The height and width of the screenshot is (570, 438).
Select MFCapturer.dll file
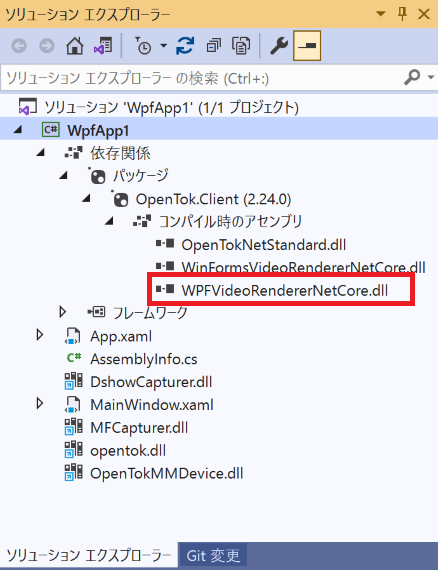pos(139,428)
